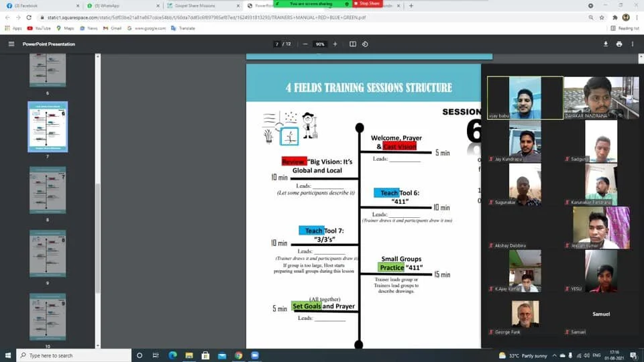Open PDF viewer more actions menu

(633, 44)
